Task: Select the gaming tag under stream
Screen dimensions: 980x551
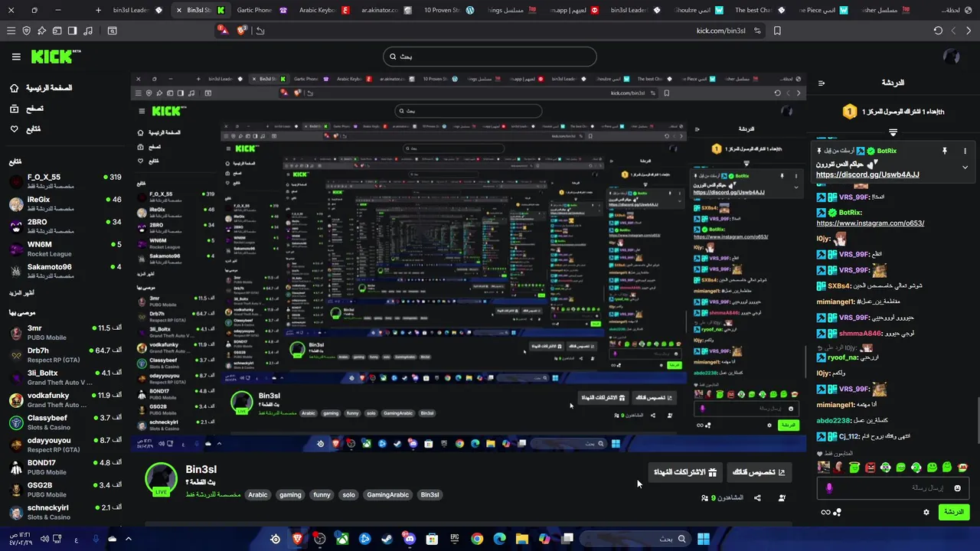Action: tap(290, 494)
